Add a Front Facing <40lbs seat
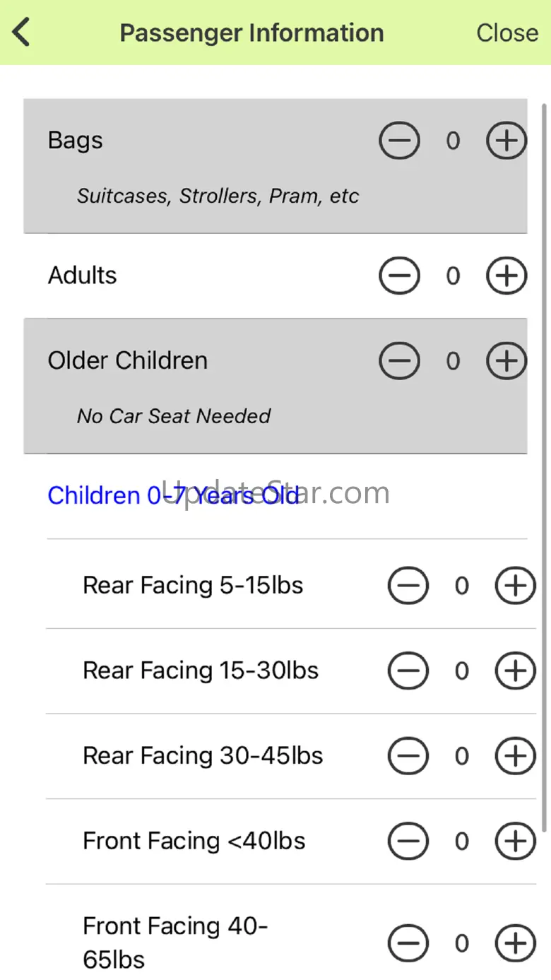 pyautogui.click(x=515, y=841)
